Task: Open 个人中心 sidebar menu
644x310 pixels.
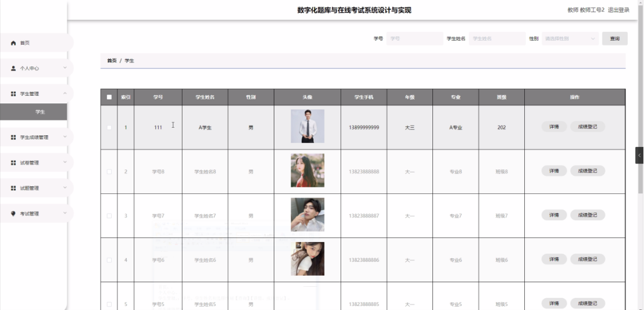Action: click(x=36, y=69)
